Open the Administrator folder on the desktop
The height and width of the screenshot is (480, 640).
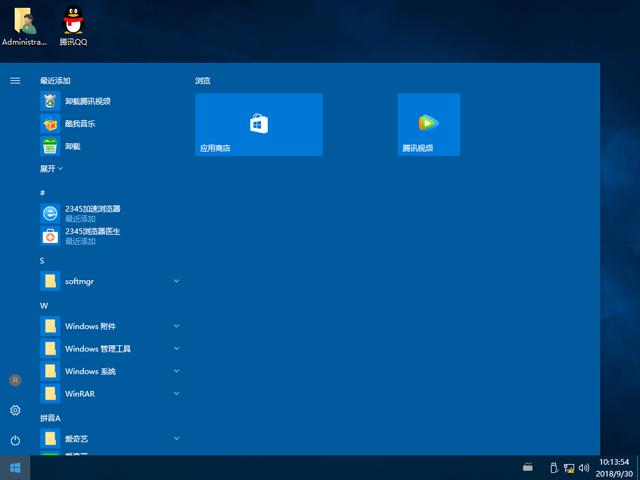click(24, 26)
